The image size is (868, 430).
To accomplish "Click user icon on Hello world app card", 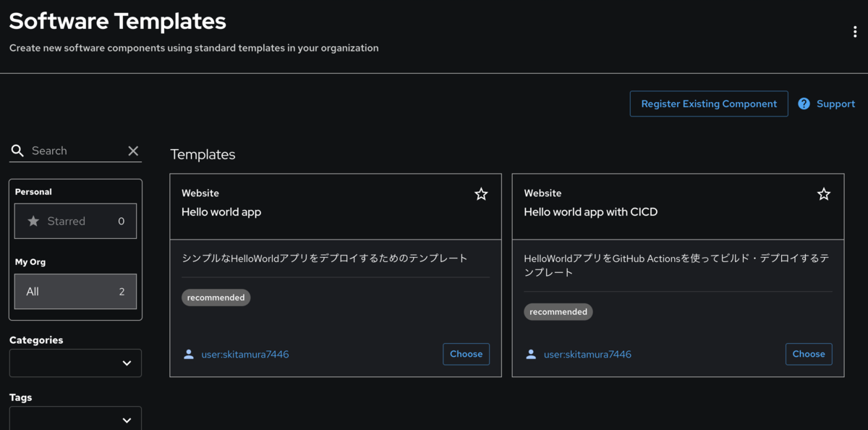I will tap(189, 354).
